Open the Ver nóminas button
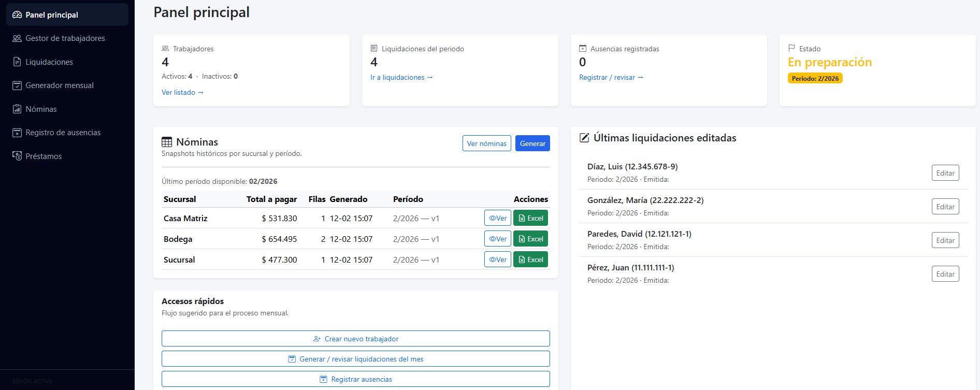The image size is (980, 390). click(486, 143)
